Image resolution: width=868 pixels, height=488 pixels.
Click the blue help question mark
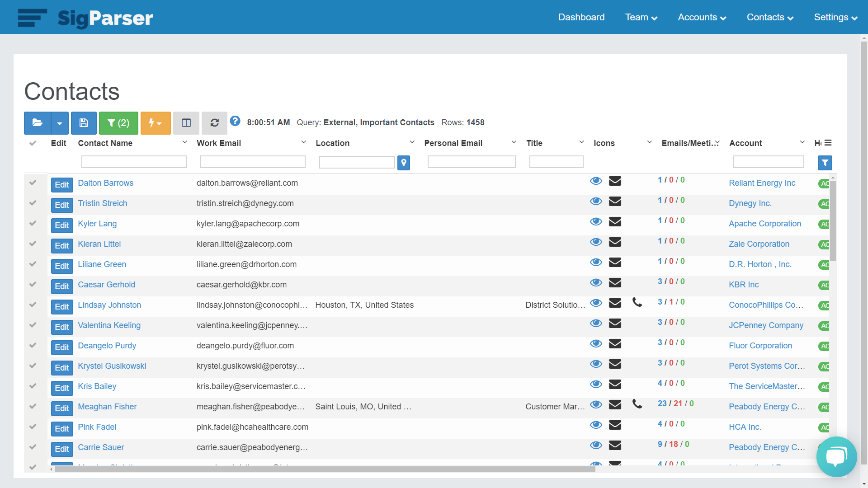235,121
